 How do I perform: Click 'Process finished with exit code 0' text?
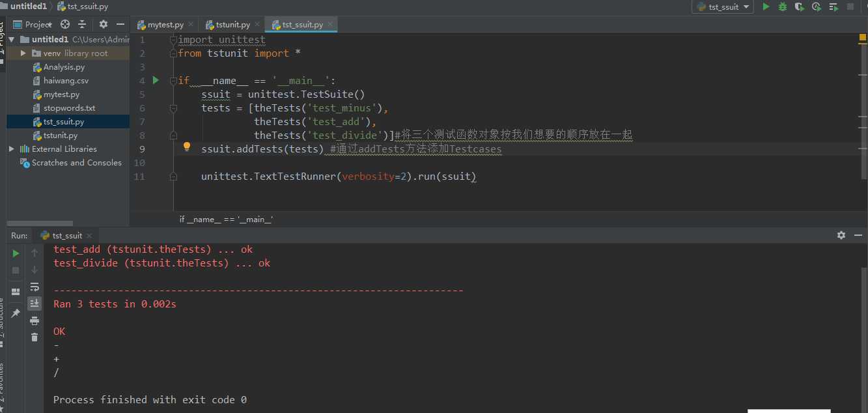[x=150, y=399]
